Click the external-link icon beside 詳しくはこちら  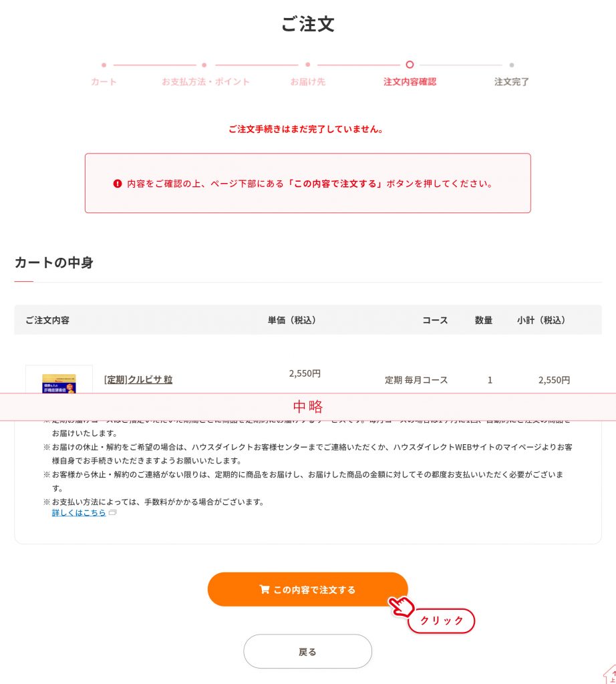112,512
